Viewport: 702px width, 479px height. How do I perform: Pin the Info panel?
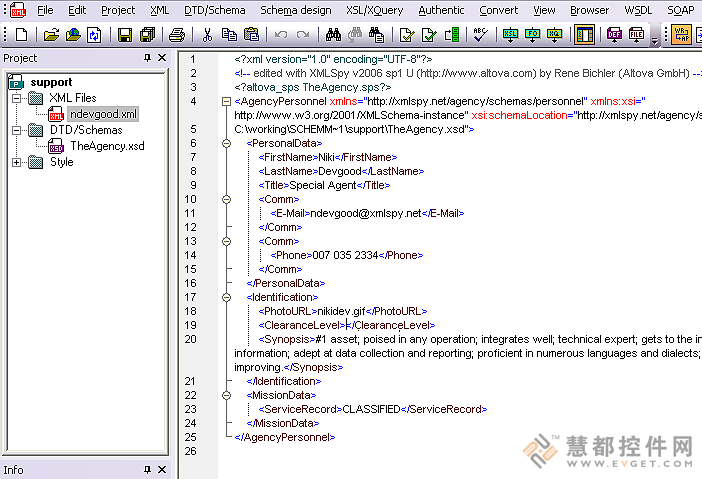pos(147,470)
